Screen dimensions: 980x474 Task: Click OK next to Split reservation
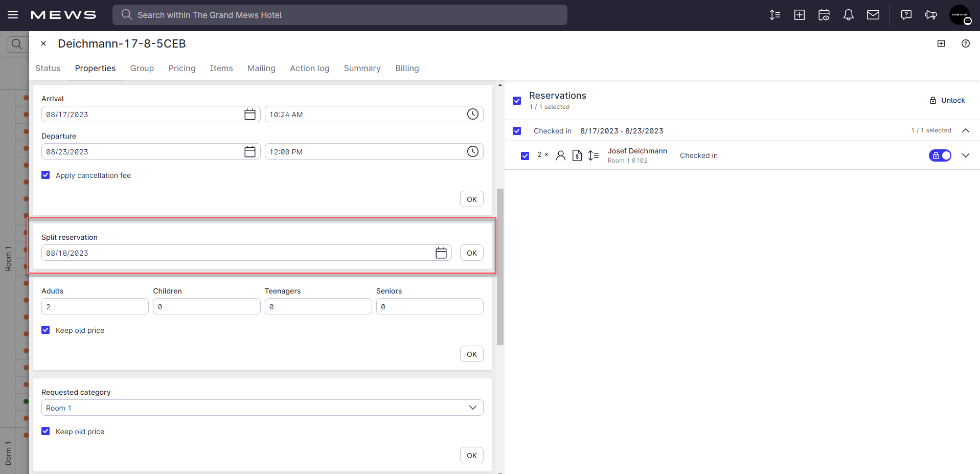tap(471, 253)
